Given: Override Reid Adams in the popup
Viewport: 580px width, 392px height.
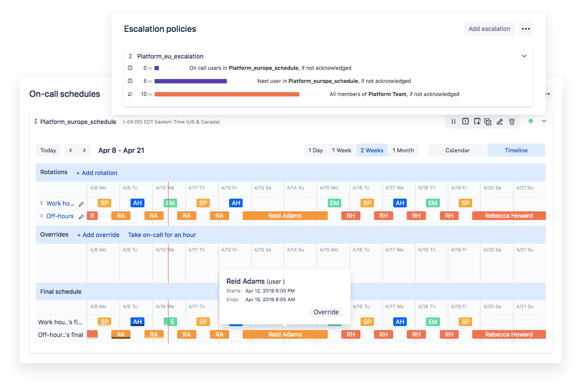Looking at the screenshot, I should 326,312.
